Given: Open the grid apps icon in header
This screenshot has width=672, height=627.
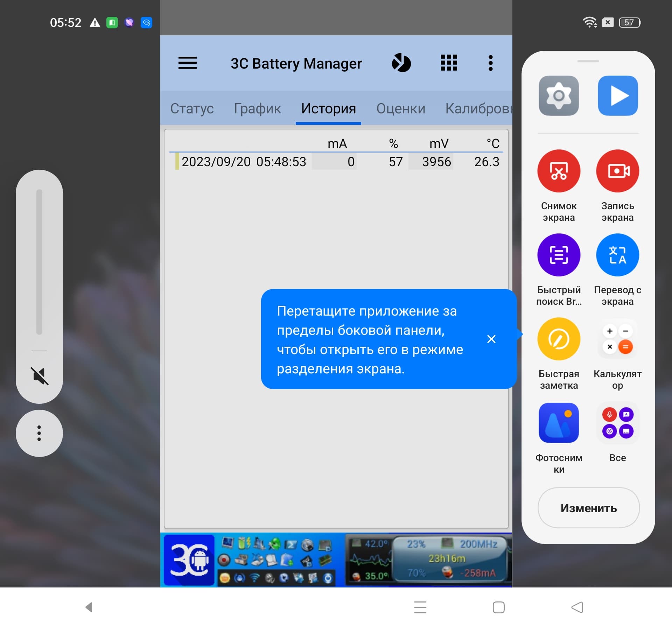Looking at the screenshot, I should [x=449, y=63].
